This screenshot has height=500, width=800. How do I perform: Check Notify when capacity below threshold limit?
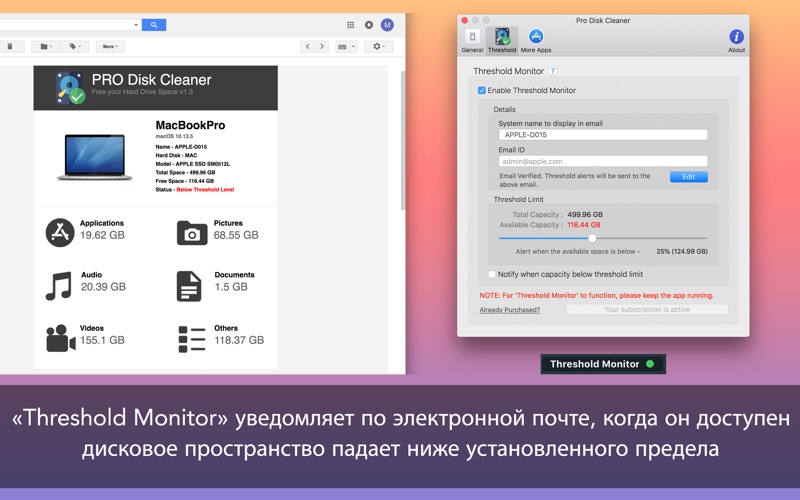(x=492, y=274)
